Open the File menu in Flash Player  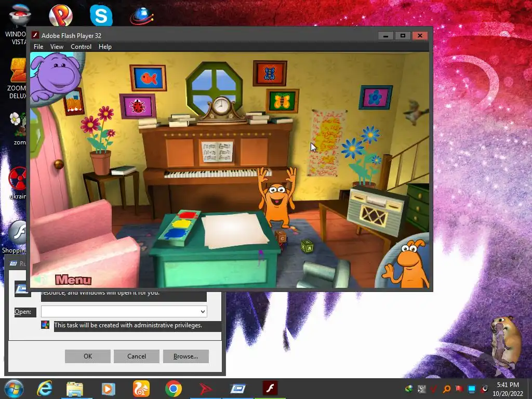point(38,46)
